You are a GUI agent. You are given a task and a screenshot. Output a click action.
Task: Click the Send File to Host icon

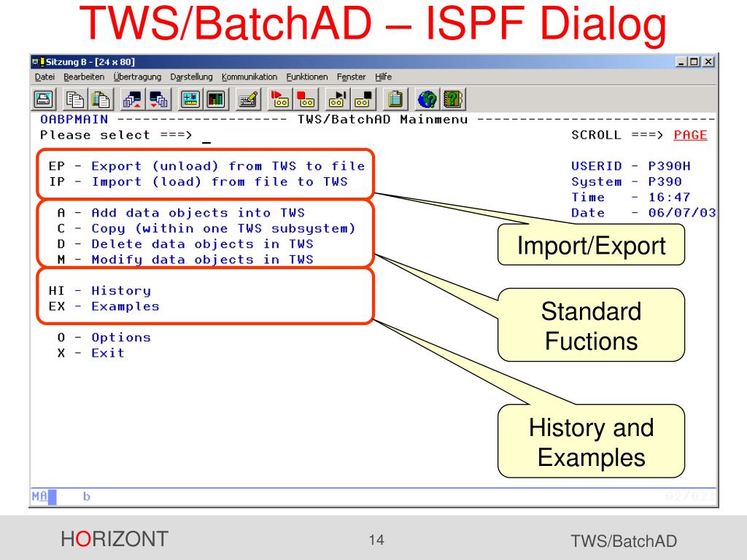coord(132,99)
